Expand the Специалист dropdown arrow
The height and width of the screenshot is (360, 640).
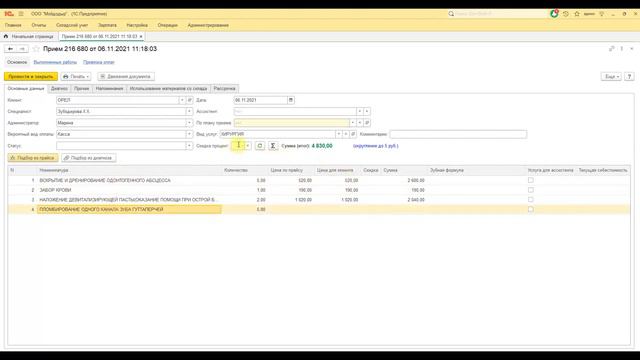189,111
